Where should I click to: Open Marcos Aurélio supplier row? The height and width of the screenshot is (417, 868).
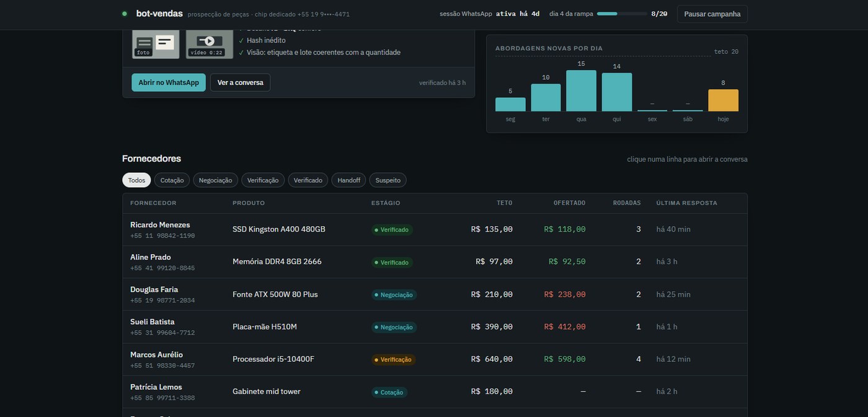point(435,359)
